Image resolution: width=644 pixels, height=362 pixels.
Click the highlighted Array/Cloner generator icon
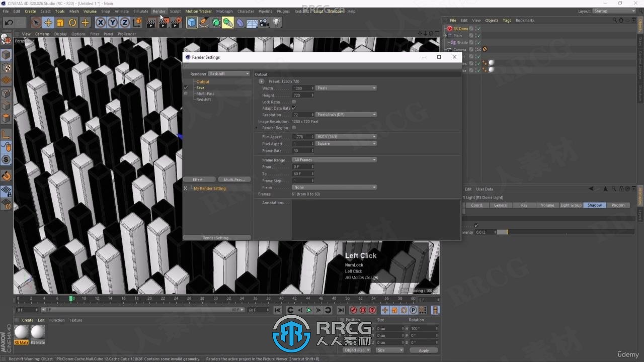coord(228,23)
